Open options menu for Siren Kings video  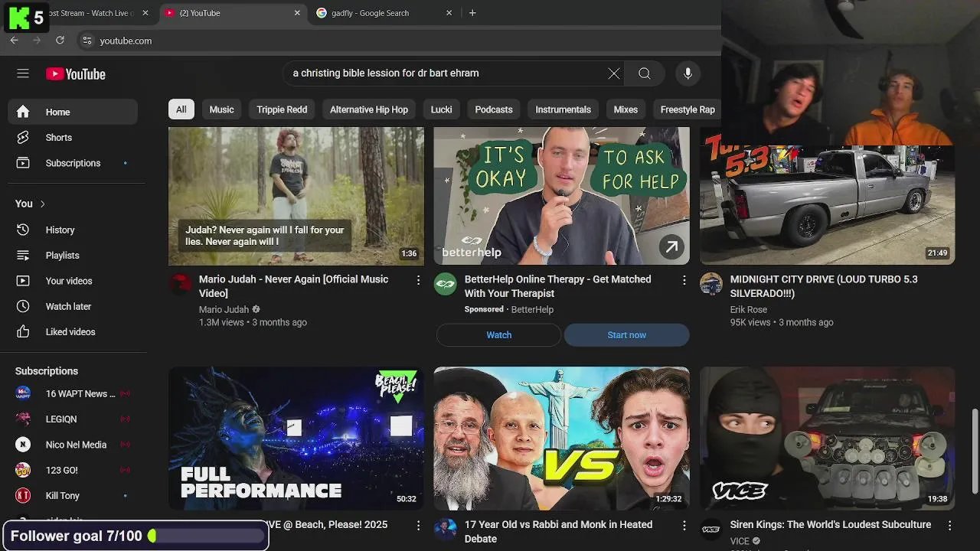tap(949, 526)
